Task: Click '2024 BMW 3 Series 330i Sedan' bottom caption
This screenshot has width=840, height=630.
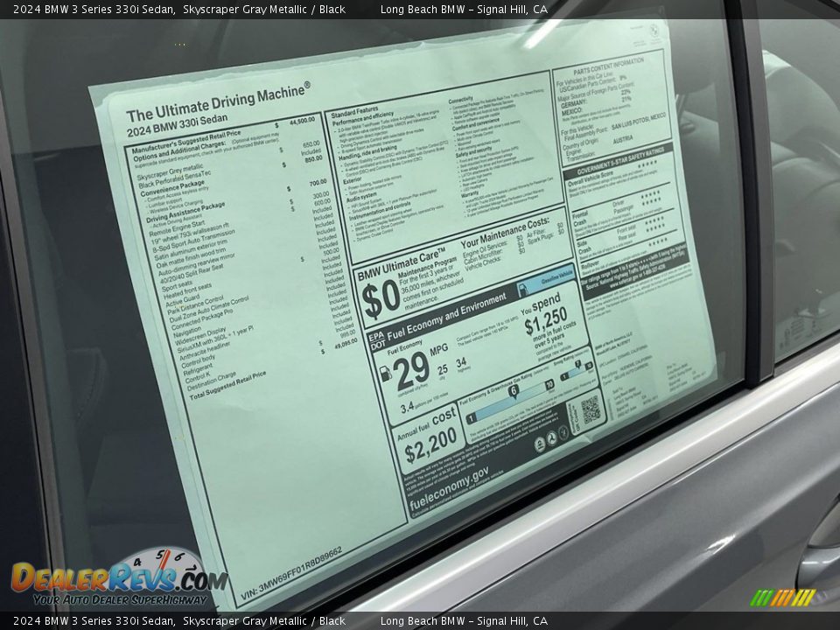Action: coord(94,621)
